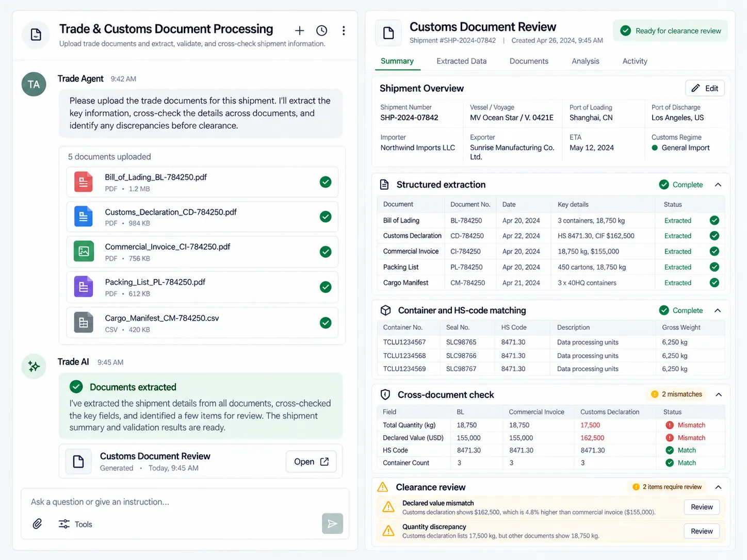Switch to the Extracted Data tab
Screen dimensions: 747x560
461,61
